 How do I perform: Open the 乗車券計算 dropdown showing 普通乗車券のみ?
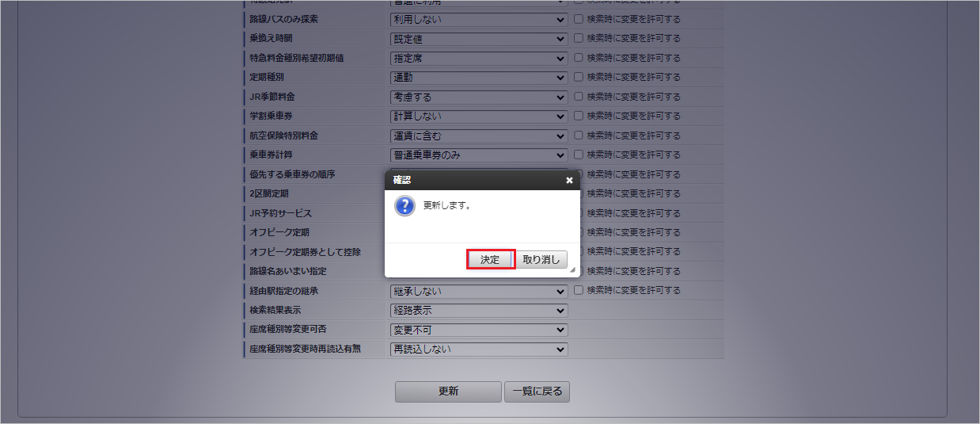(x=479, y=155)
